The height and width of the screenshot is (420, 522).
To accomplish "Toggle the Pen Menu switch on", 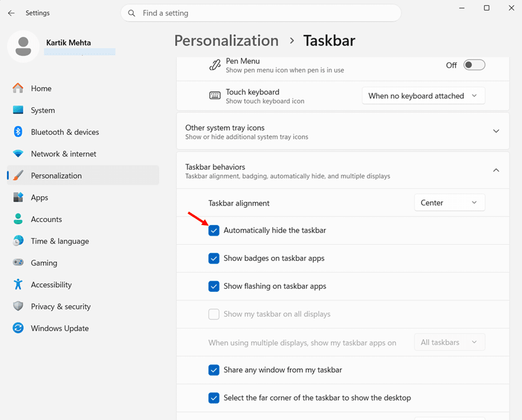I will click(474, 65).
